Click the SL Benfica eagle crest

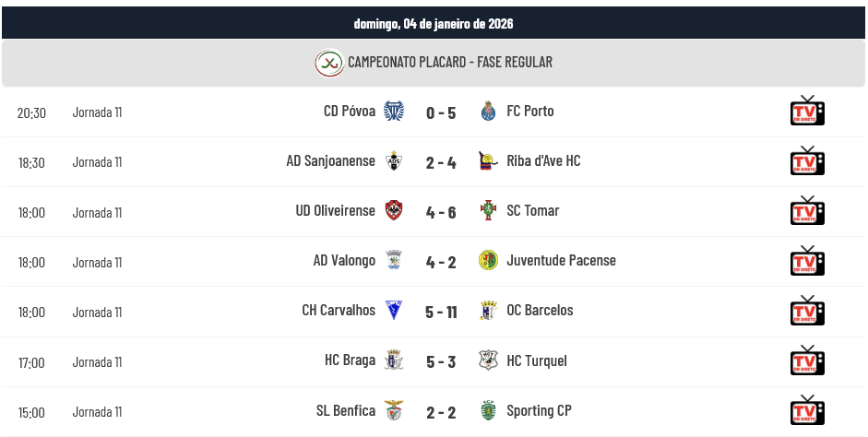[394, 411]
